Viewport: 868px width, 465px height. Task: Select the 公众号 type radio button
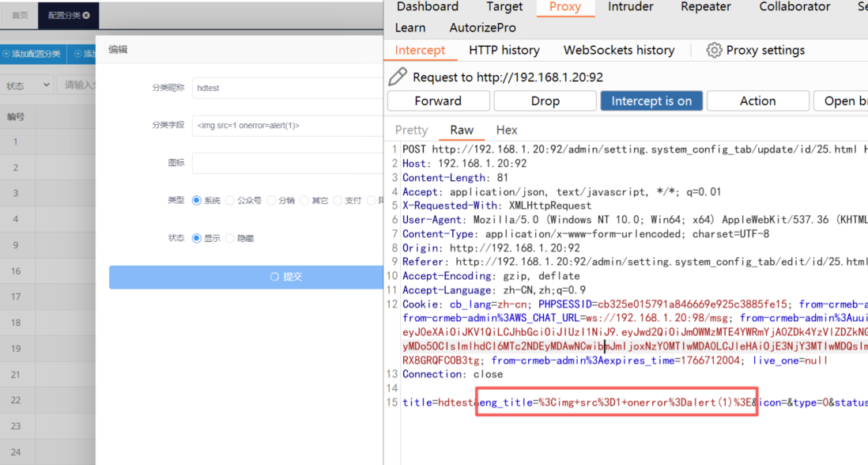(x=230, y=201)
